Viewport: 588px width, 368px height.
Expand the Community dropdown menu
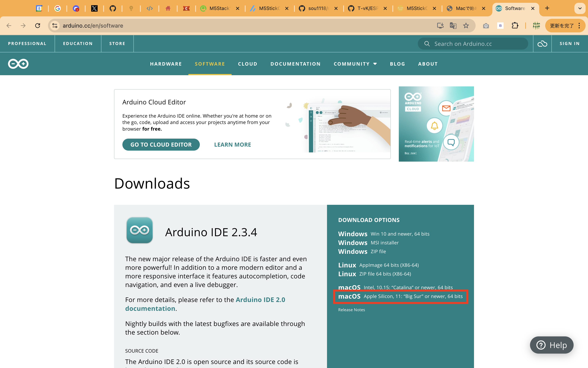pyautogui.click(x=355, y=64)
